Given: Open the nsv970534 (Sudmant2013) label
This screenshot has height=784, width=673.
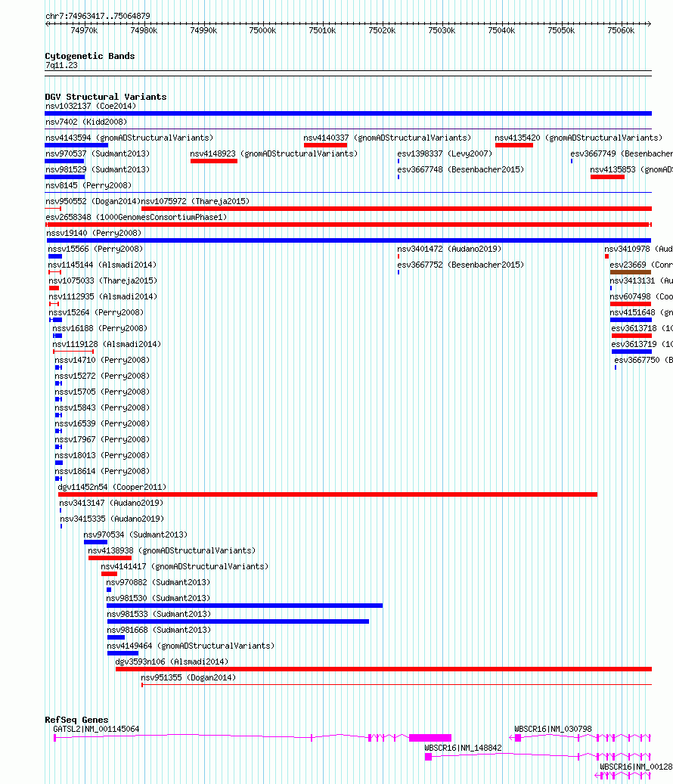Looking at the screenshot, I should 135,535.
